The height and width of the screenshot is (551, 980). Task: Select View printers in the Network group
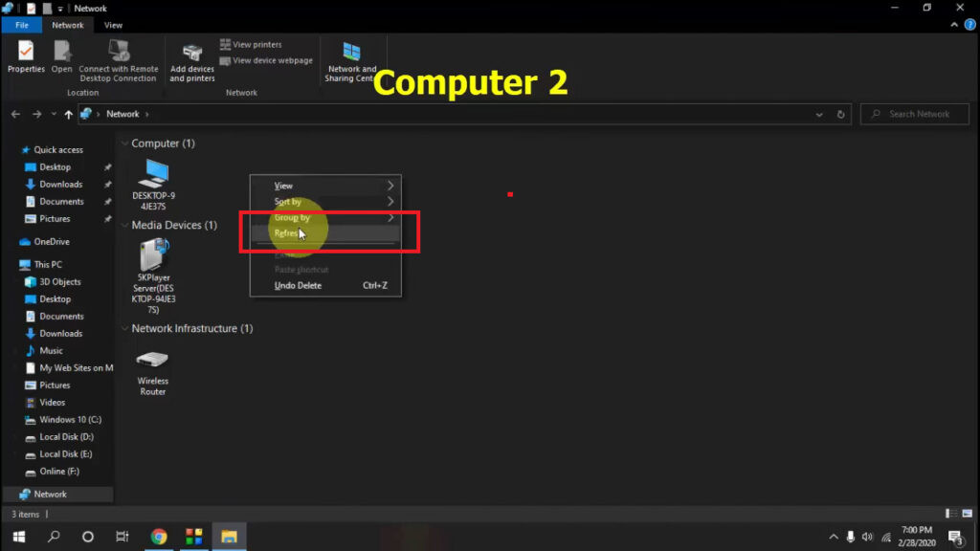252,44
